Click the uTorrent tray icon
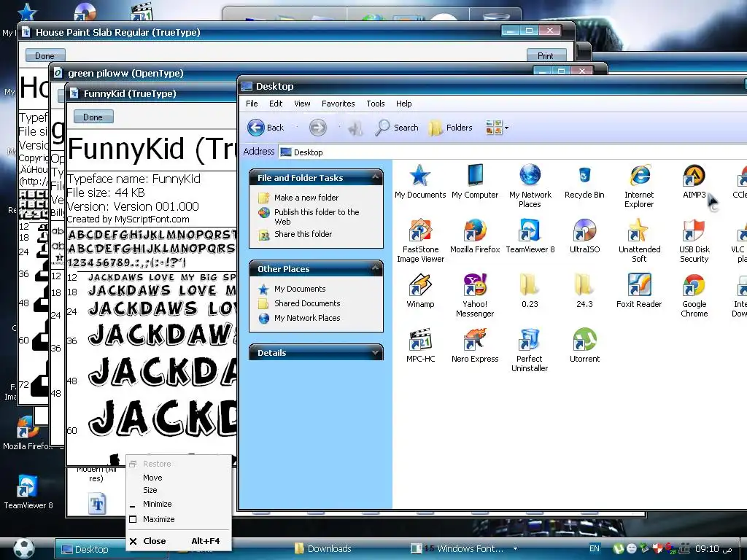The image size is (747, 560). pyautogui.click(x=618, y=548)
